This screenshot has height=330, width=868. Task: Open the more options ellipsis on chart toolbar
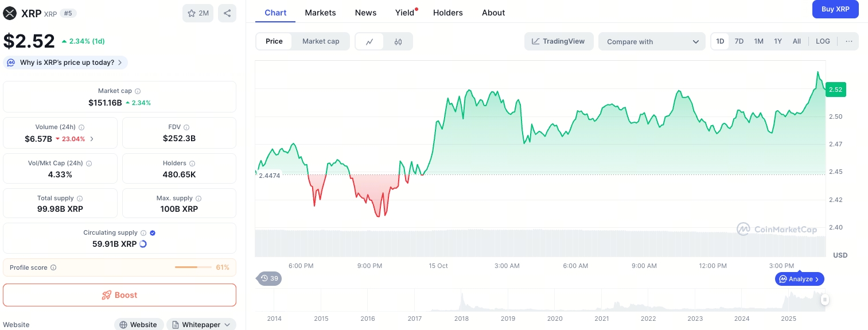[848, 41]
